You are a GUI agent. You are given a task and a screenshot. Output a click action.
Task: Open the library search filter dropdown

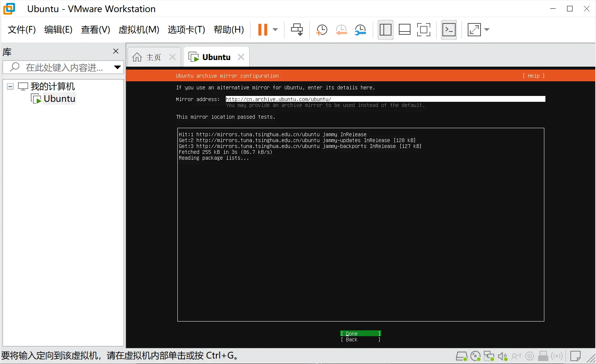117,67
